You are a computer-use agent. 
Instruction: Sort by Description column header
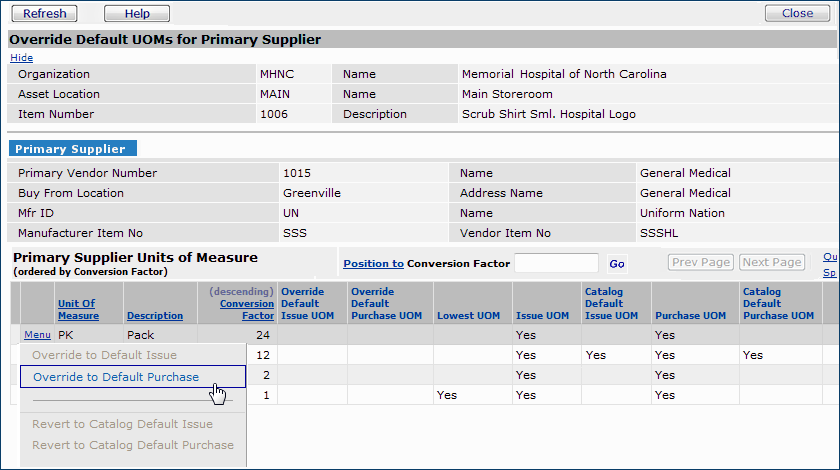tap(154, 316)
